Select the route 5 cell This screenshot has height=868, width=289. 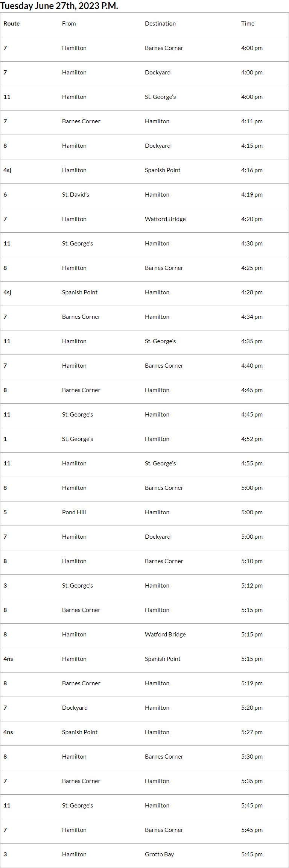[x=5, y=512]
